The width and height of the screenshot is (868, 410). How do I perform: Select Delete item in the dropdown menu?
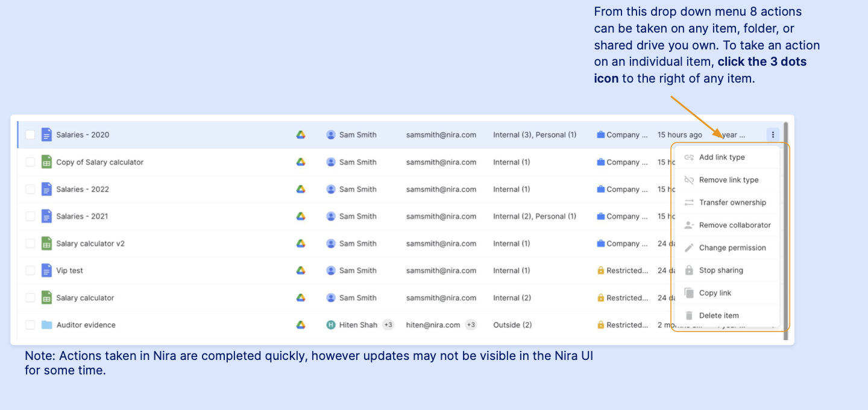point(719,315)
